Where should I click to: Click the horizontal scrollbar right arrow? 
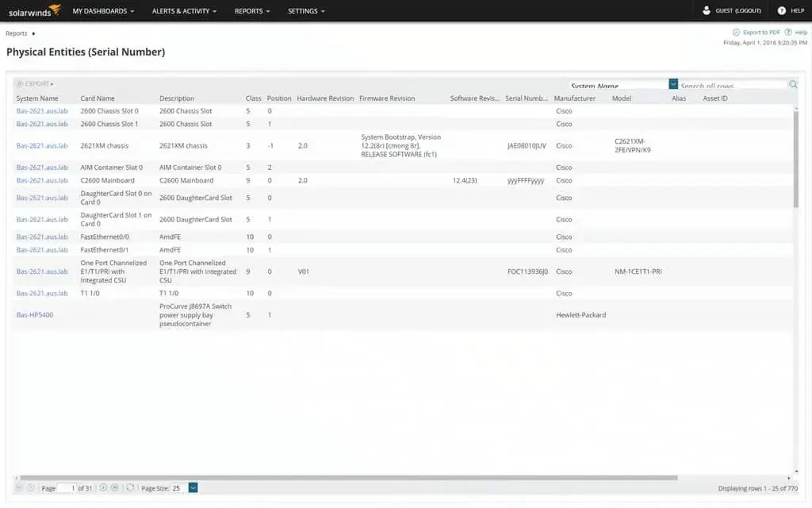pyautogui.click(x=789, y=478)
